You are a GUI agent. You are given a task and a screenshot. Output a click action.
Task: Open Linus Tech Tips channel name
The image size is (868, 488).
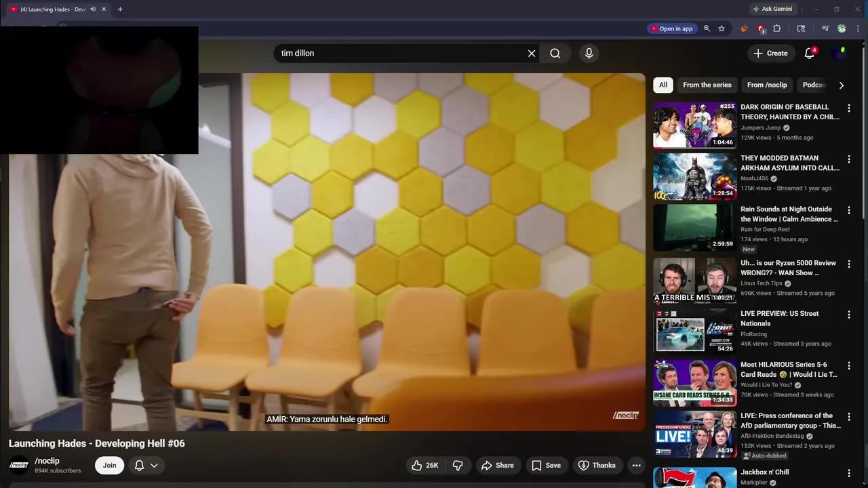[762, 283]
